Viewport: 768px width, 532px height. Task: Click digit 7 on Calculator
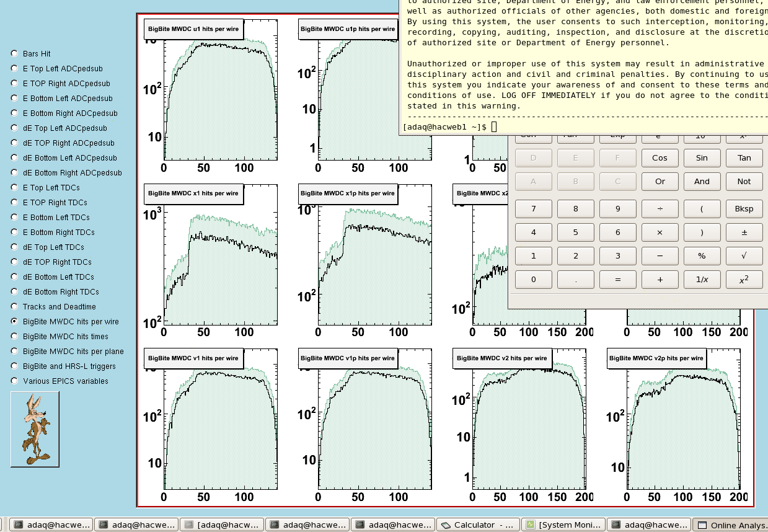533,209
